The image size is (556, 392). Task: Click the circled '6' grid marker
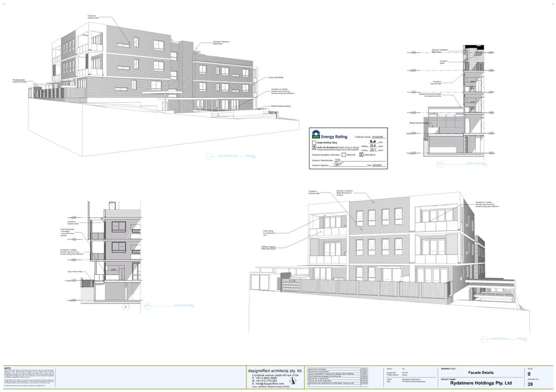[x=126, y=307]
